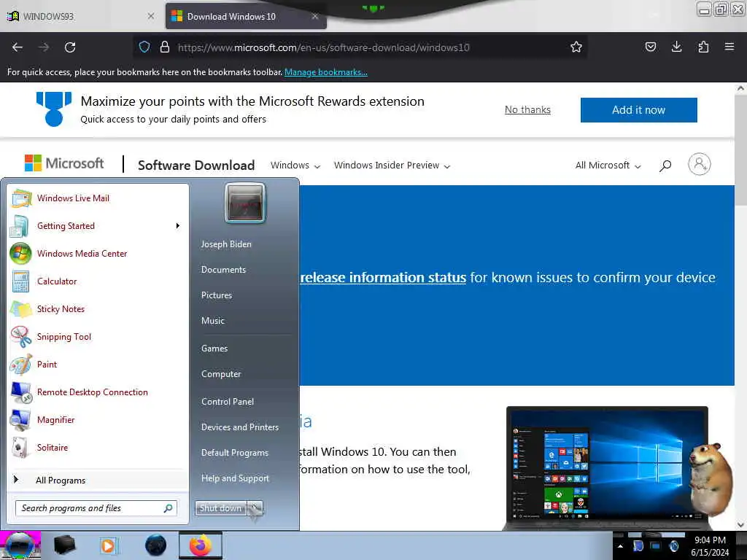Click the Add it now button
Viewport: 747px width, 560px height.
point(638,110)
